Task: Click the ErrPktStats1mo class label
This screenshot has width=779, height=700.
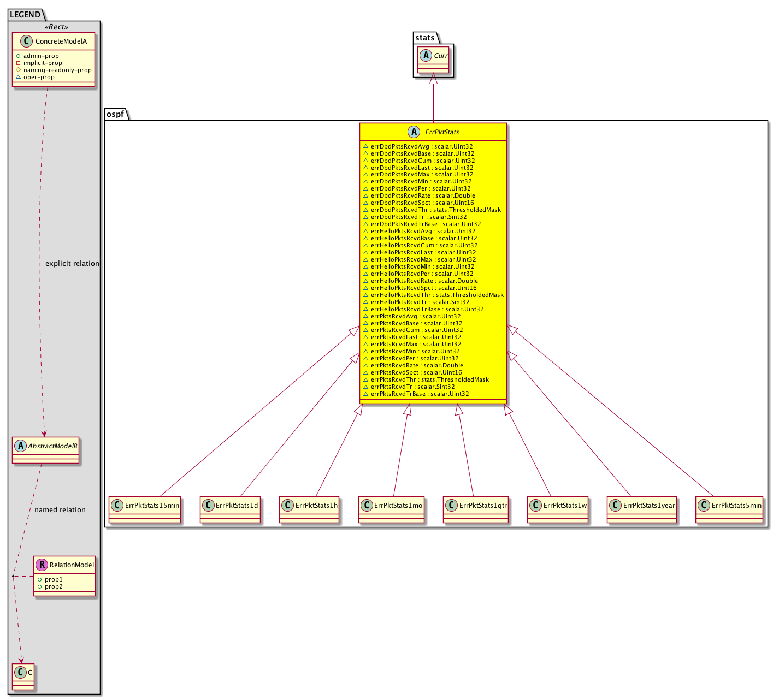Action: 398,506
